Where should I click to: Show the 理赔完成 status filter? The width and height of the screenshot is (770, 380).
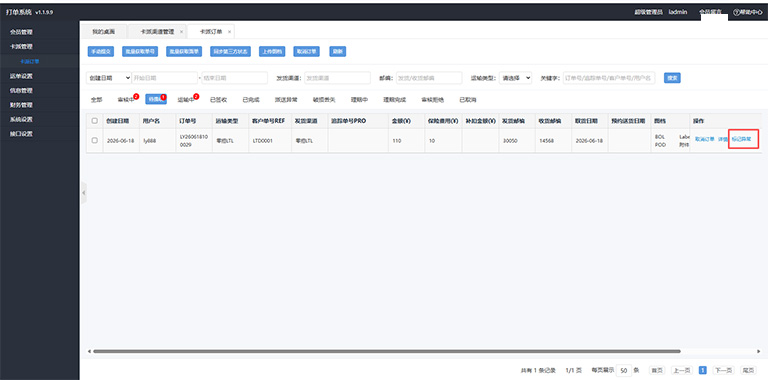coord(394,100)
